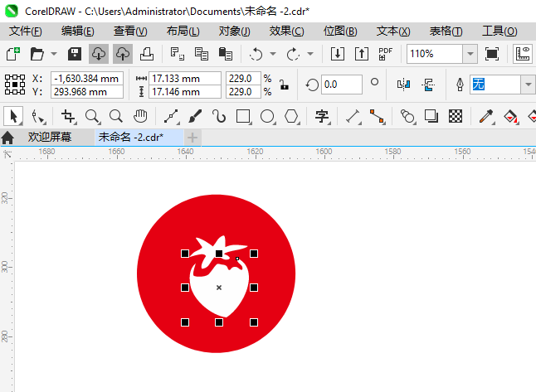This screenshot has width=536, height=392.
Task: Click the horizontal scale percent field
Action: point(243,79)
